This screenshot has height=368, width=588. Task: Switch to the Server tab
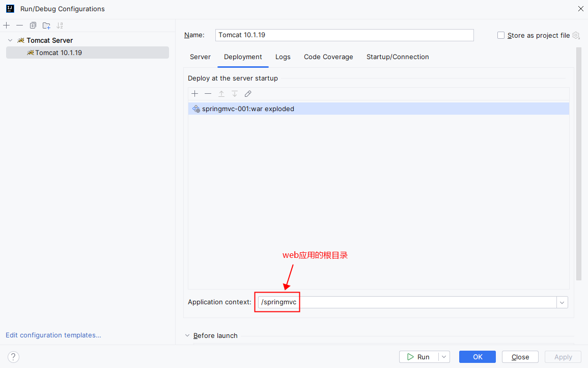pos(200,57)
